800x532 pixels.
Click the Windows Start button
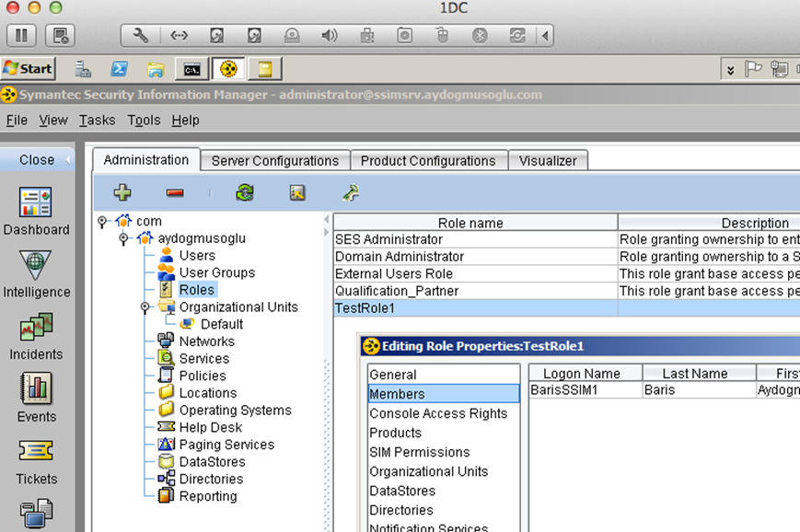point(28,68)
